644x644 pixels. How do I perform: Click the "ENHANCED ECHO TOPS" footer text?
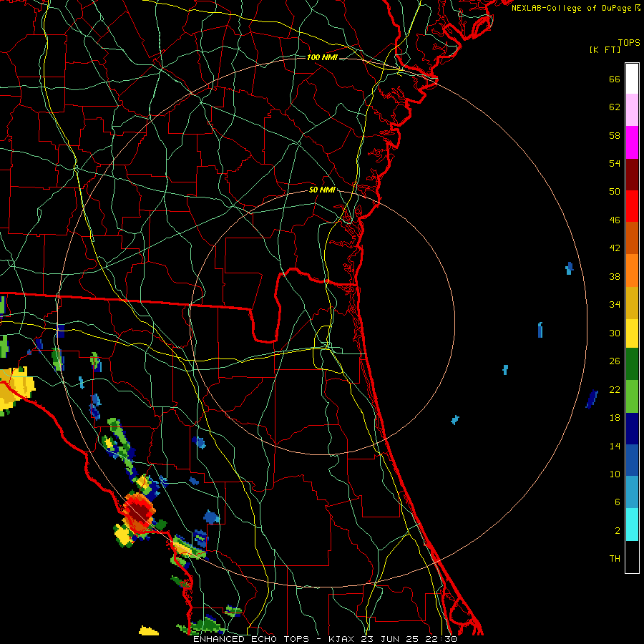(251, 639)
